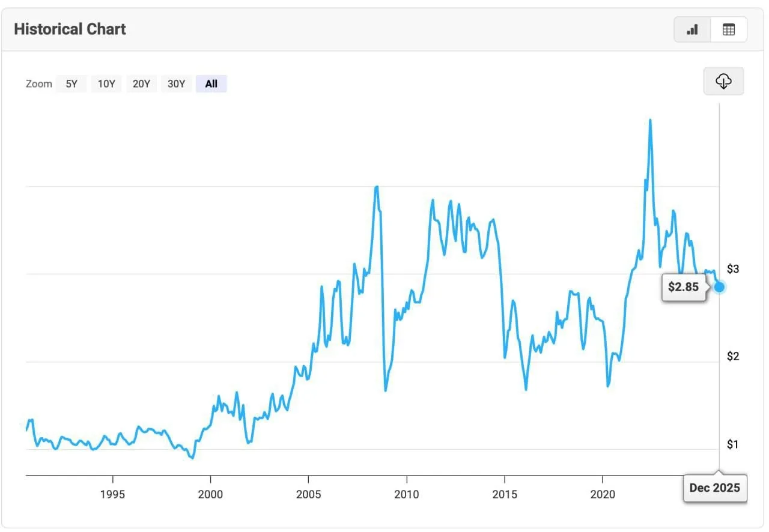Image resolution: width=769 pixels, height=532 pixels.
Task: Click the cloud download icon
Action: (723, 81)
